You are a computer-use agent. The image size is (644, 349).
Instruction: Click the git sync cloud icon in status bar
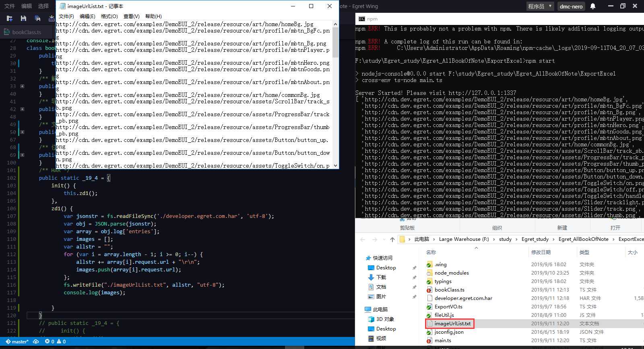point(36,342)
